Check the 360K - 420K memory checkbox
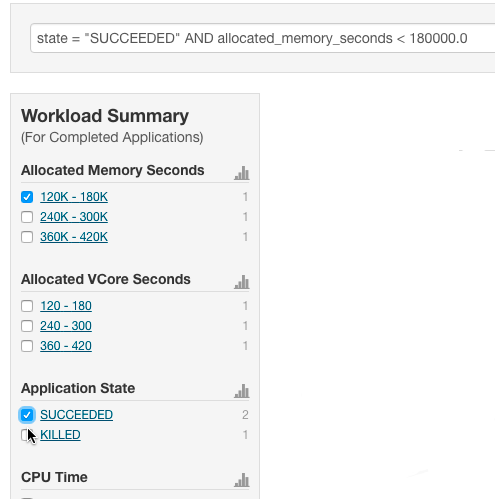This screenshot has width=495, height=499. click(x=27, y=237)
